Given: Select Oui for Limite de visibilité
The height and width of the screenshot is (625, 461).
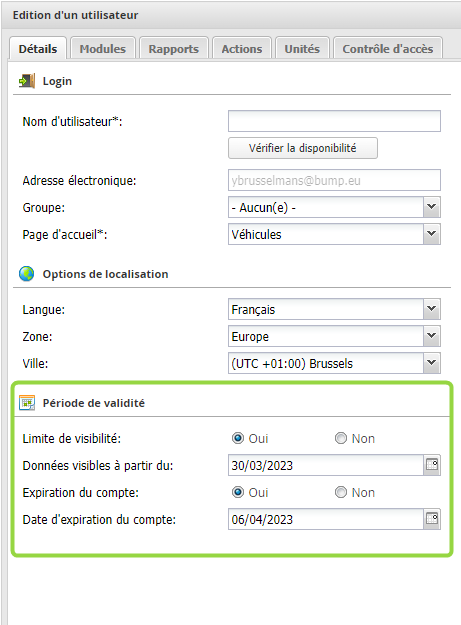Looking at the screenshot, I should (238, 438).
